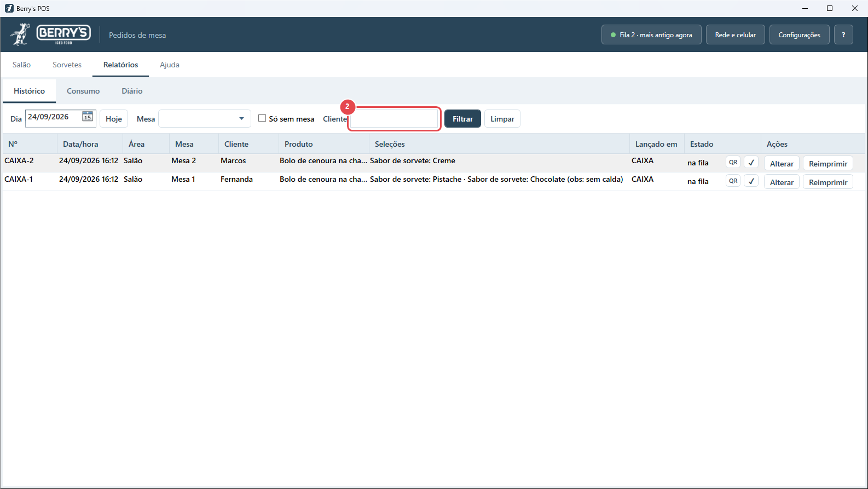Screen dimensions: 868x489
Task: Toggle the 'Só sem mesa' checkbox
Action: tap(262, 118)
